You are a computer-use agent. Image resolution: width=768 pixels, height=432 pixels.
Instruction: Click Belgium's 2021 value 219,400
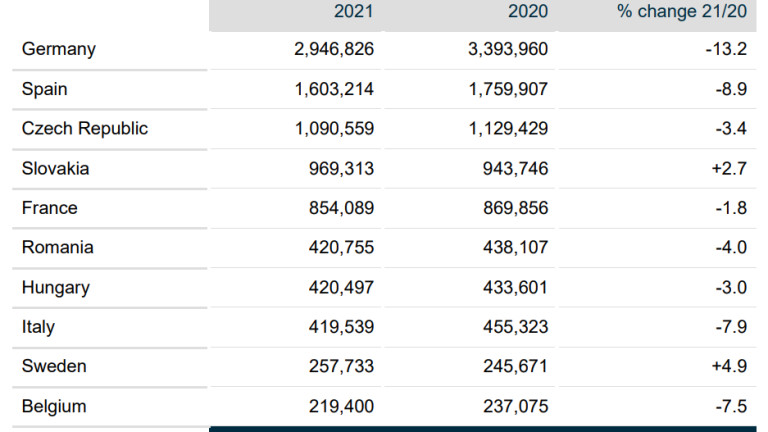click(x=341, y=406)
